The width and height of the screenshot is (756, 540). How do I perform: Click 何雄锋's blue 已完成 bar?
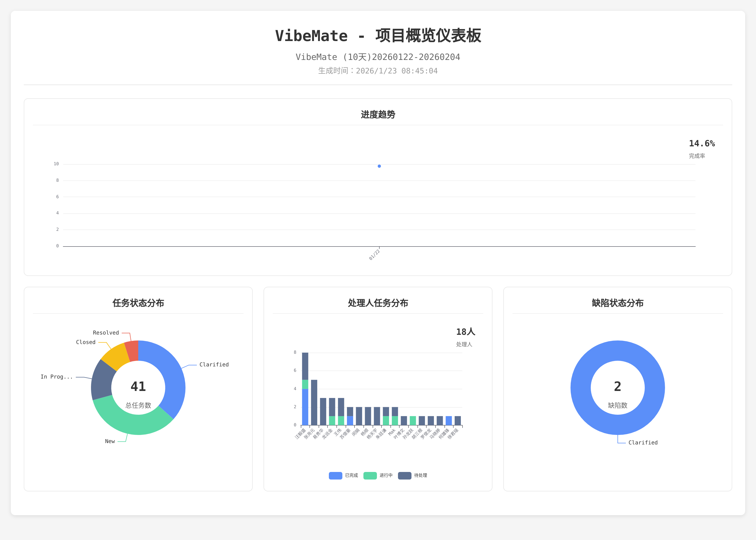448,421
